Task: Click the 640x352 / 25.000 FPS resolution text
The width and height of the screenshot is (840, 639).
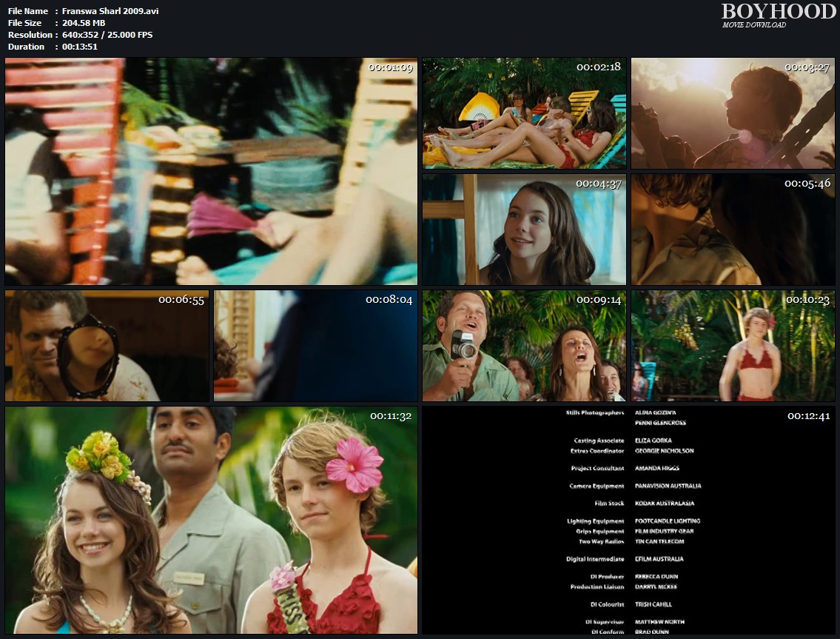Action: coord(107,35)
